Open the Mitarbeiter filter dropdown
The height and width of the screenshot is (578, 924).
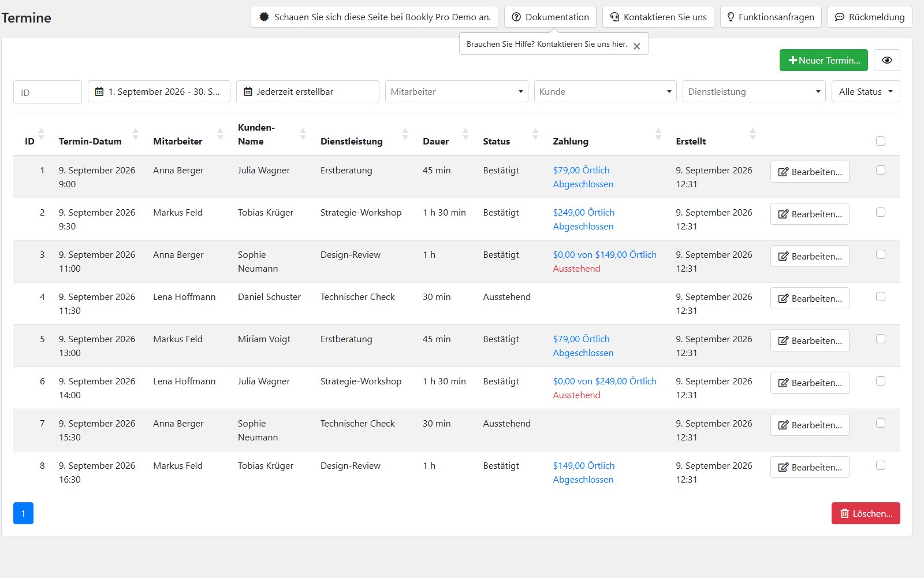tap(457, 91)
